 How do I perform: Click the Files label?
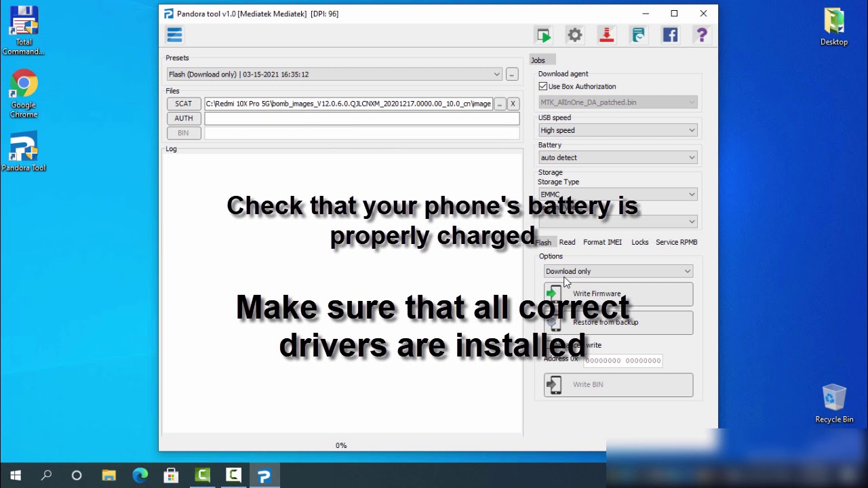pyautogui.click(x=172, y=91)
